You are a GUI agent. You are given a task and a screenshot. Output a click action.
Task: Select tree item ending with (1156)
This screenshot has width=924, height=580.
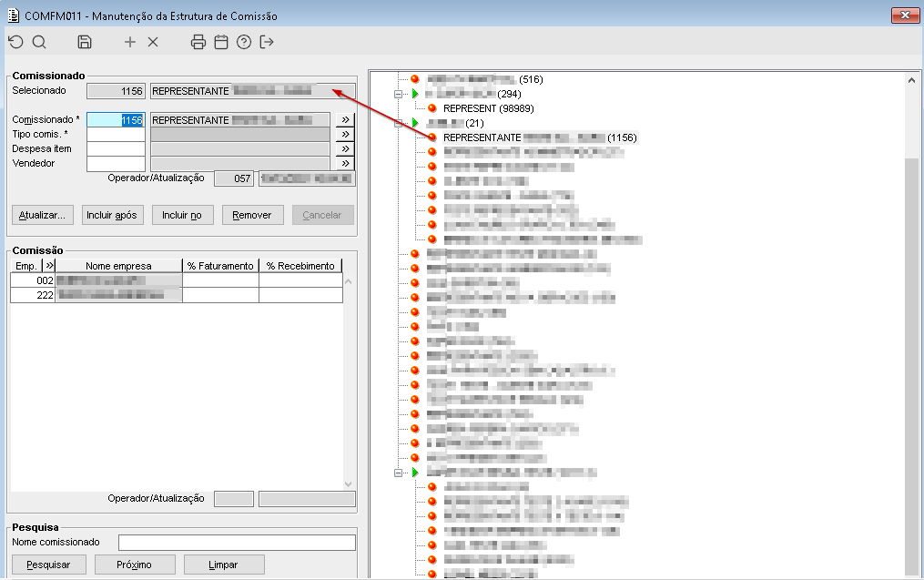pyautogui.click(x=541, y=137)
